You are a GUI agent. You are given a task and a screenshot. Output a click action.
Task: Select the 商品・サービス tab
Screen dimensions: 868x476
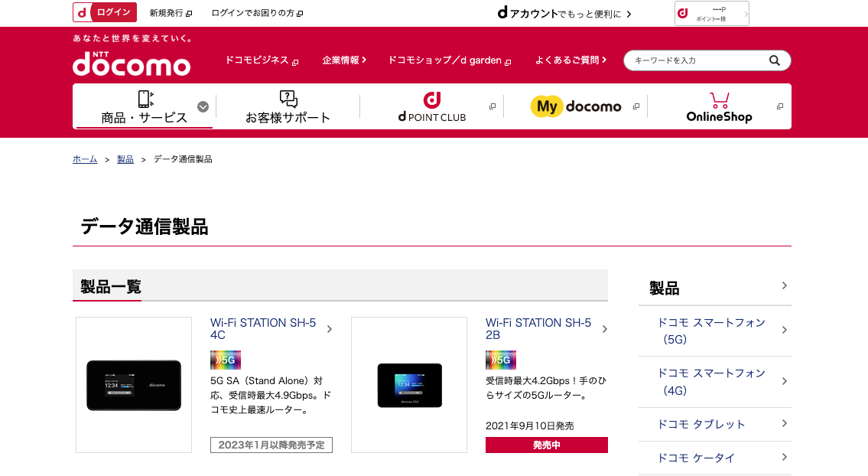[144, 107]
